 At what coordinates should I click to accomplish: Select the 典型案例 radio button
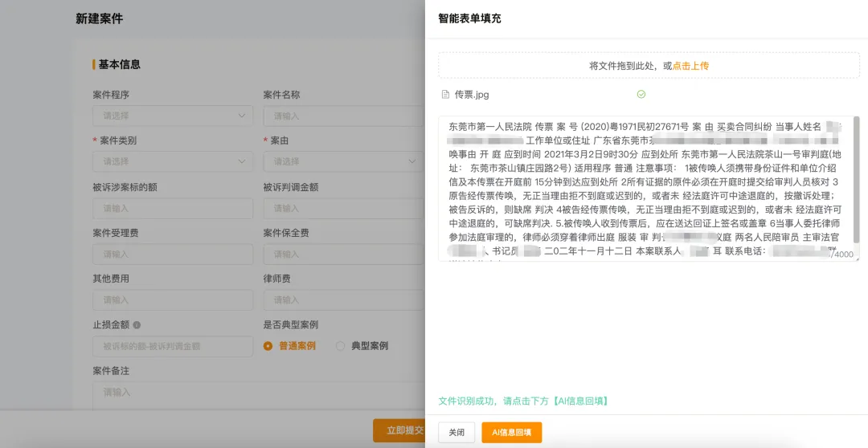pyautogui.click(x=340, y=346)
